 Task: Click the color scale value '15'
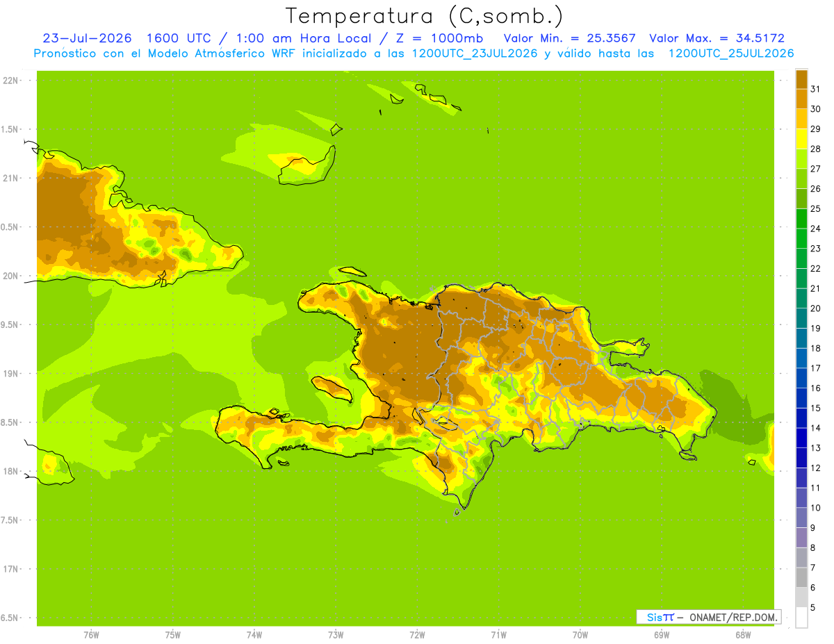(x=815, y=408)
